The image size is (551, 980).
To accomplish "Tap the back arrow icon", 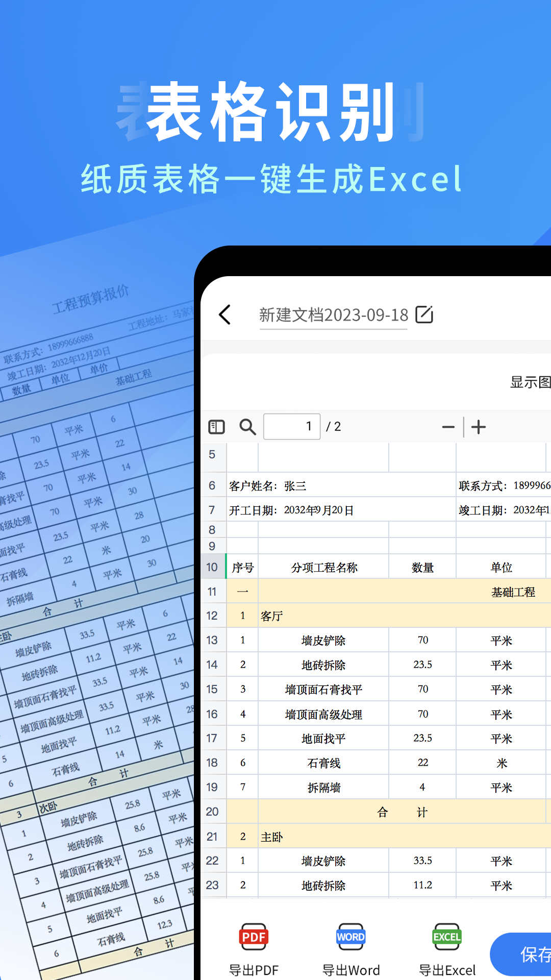I will pos(225,315).
